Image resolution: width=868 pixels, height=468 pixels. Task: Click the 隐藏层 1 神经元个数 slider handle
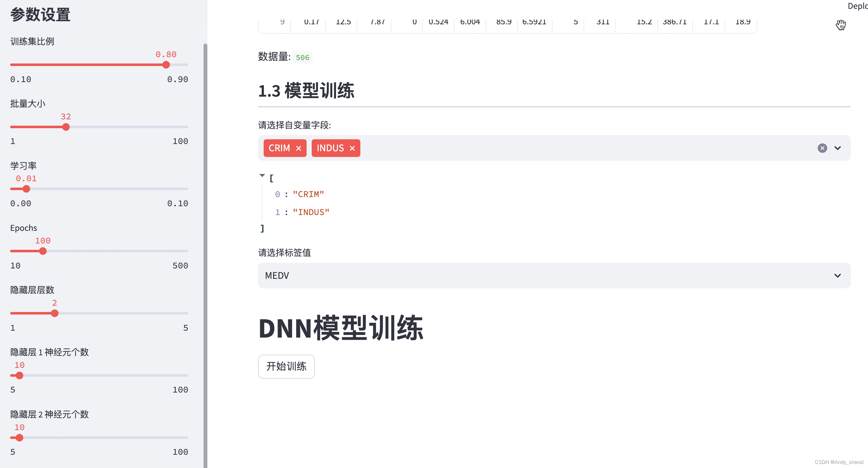pos(19,375)
